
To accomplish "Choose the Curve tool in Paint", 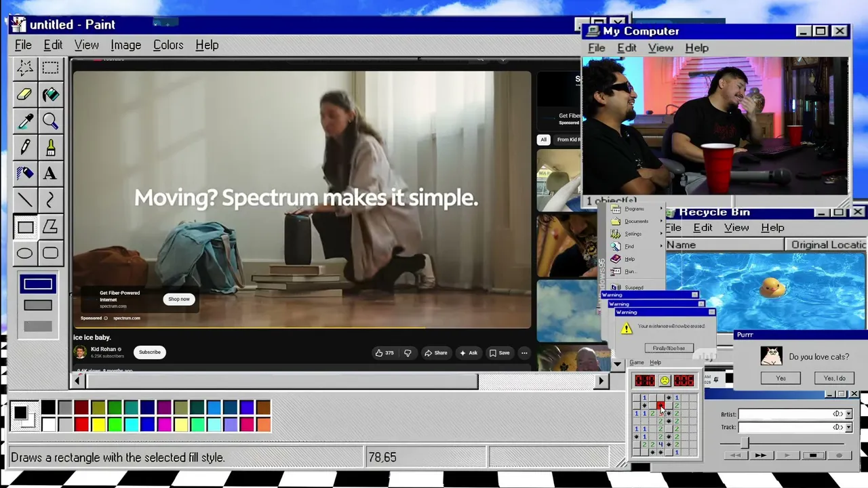I will [x=50, y=200].
